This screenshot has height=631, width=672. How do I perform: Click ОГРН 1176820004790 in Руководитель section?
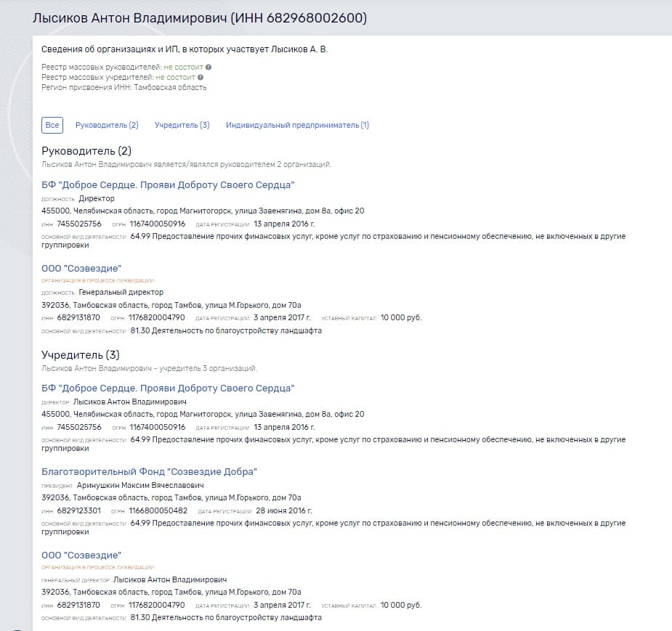pos(157,318)
